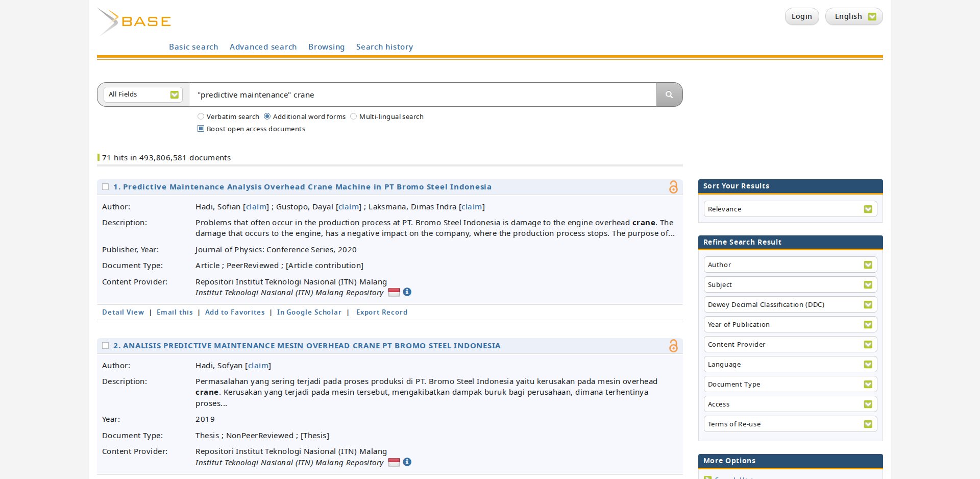
Task: Expand the Access refine filter
Action: tap(790, 404)
